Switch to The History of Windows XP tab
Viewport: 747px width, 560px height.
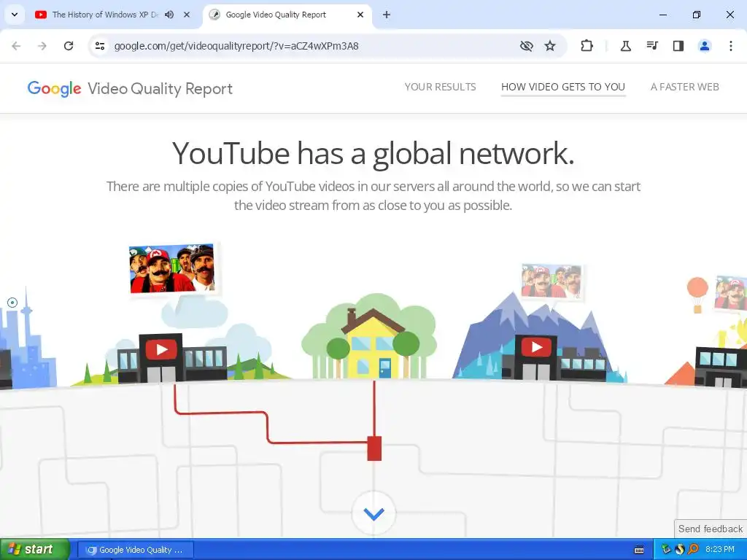coord(105,15)
